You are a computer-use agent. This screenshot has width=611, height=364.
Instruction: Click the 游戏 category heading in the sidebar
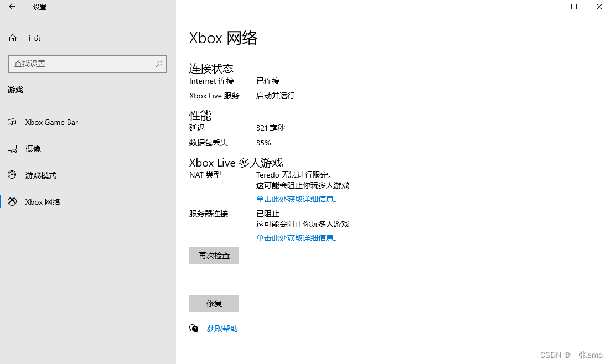click(15, 90)
